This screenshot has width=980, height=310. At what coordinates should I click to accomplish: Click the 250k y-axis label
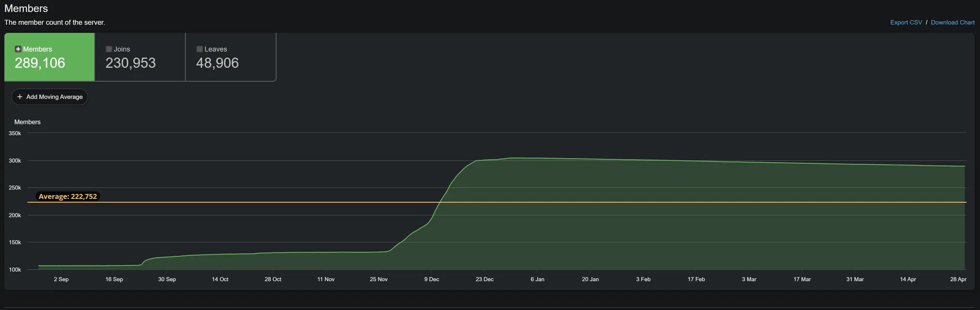tap(15, 188)
